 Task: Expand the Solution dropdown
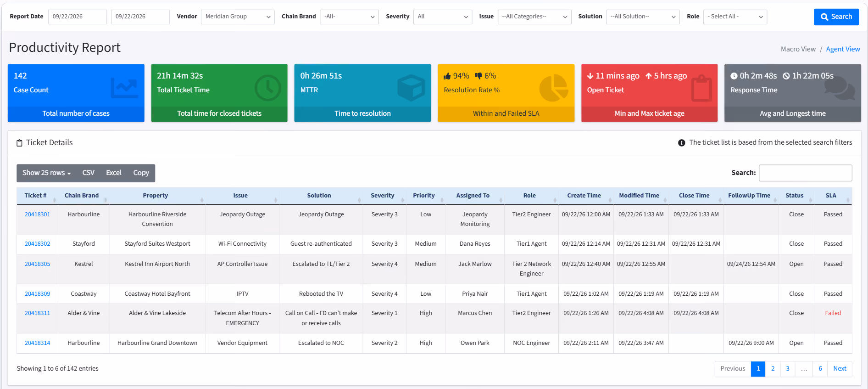[x=643, y=17]
